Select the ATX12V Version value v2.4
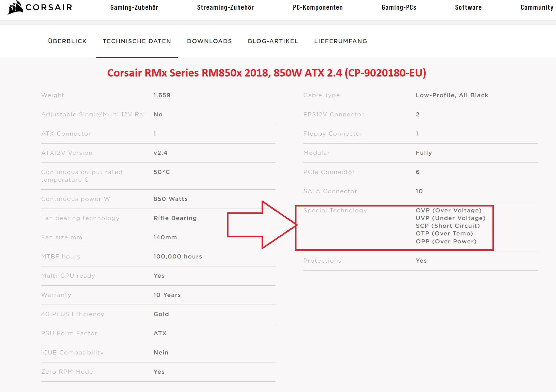The width and height of the screenshot is (556, 392). pos(161,153)
